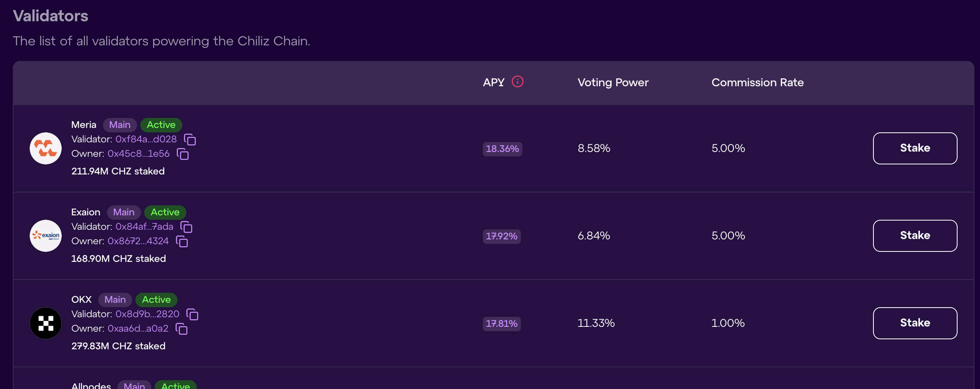The height and width of the screenshot is (389, 980).
Task: Click the OKX validator logo
Action: point(46,323)
